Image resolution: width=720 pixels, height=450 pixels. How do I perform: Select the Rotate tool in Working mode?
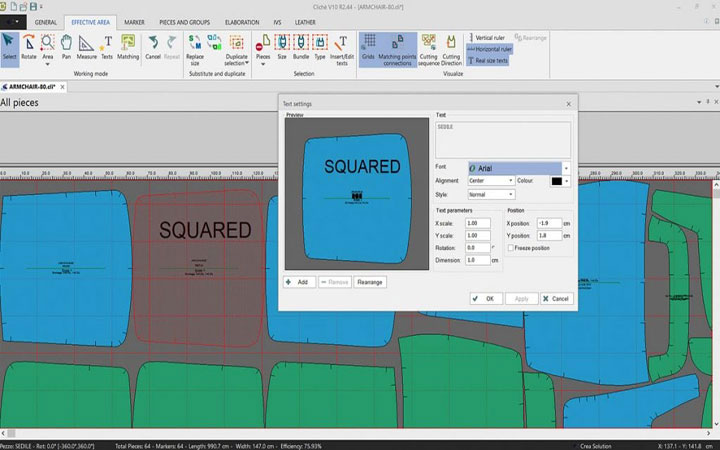point(29,45)
